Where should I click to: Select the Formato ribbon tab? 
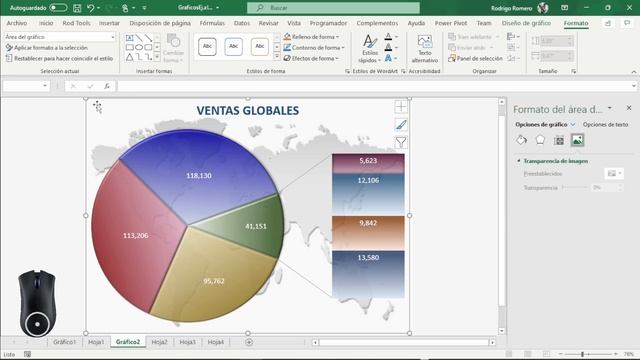pos(576,23)
